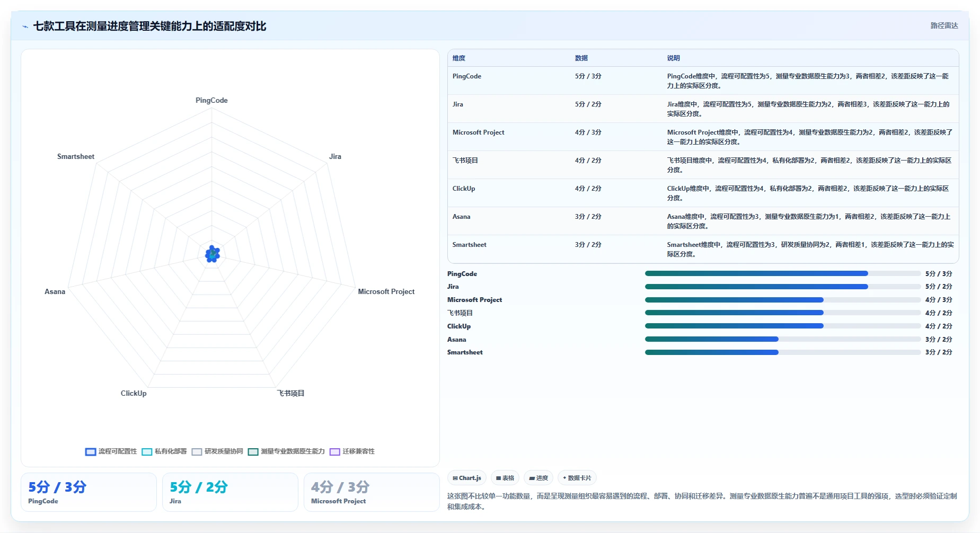Click the Smartsheet progress bar
Image resolution: width=980 pixels, height=533 pixels.
(783, 352)
